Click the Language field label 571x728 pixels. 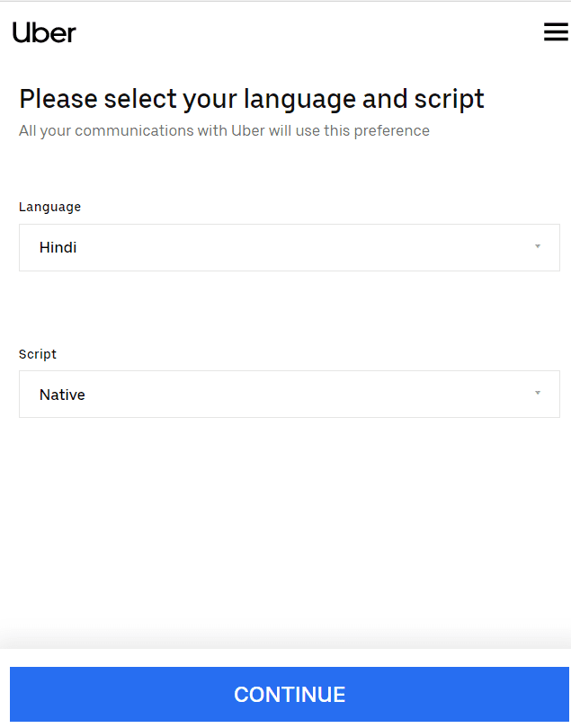(49, 207)
